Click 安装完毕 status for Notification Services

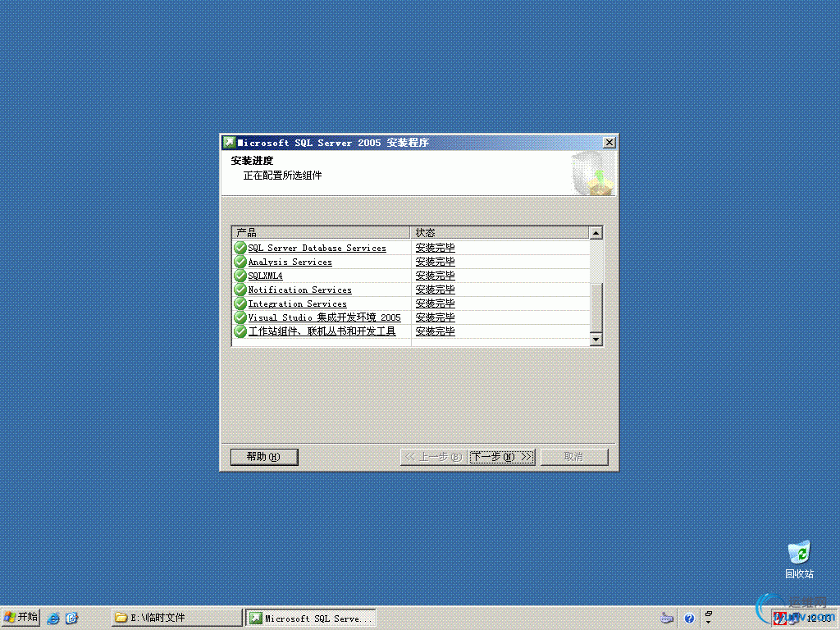click(435, 290)
